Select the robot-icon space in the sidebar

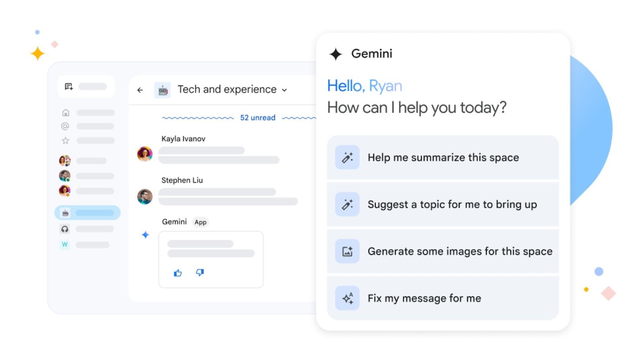tap(64, 212)
